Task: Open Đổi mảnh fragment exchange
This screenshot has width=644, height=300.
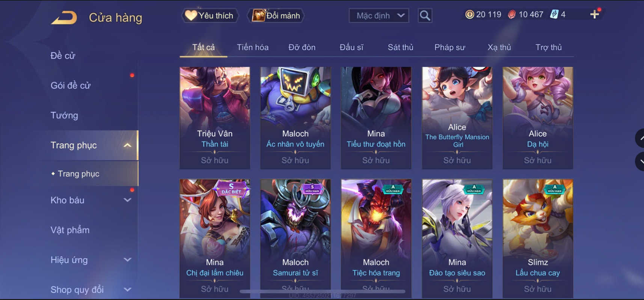Action: click(276, 16)
